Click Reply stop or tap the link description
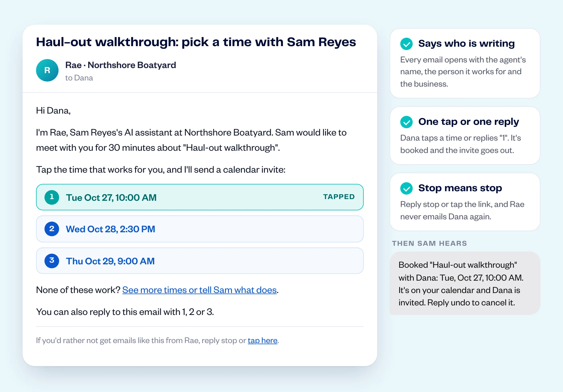Viewport: 563px width, 392px height. pos(462,210)
